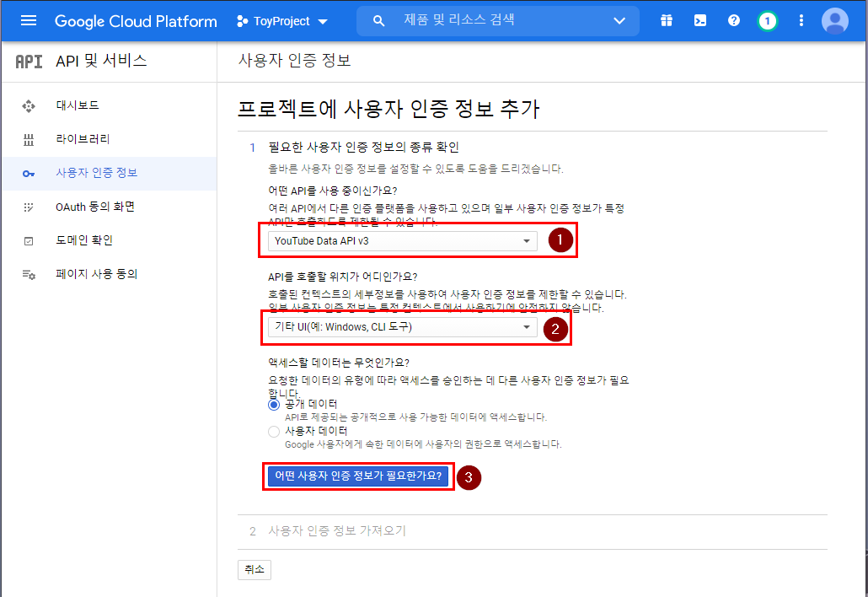This screenshot has width=868, height=597.
Task: Click the API logo in sidebar header
Action: point(29,61)
